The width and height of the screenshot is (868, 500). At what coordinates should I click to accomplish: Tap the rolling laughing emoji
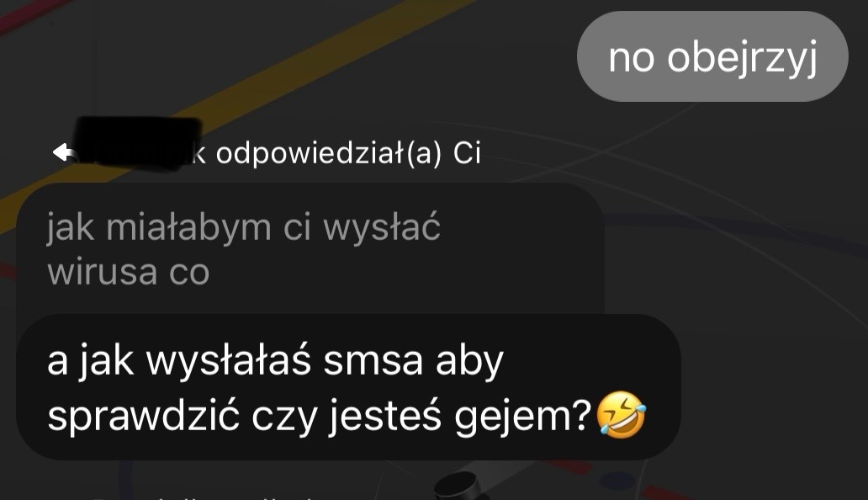(x=621, y=415)
